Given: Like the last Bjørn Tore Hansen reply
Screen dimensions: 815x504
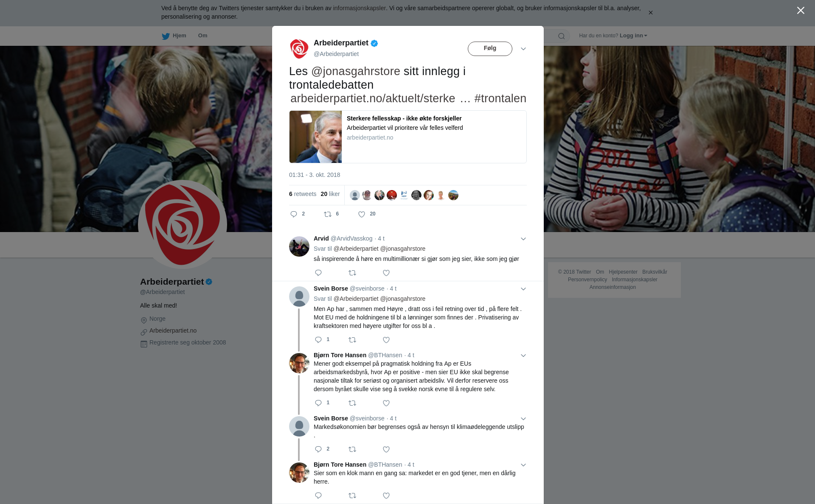Looking at the screenshot, I should (x=386, y=496).
